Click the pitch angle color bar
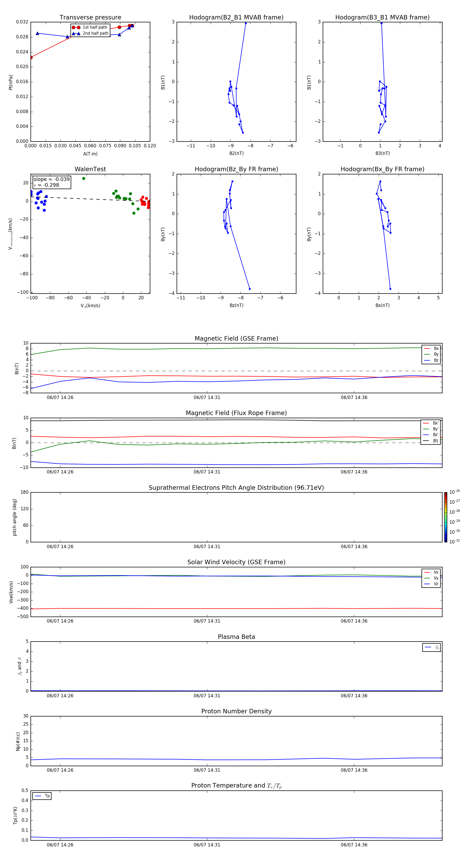The height and width of the screenshot is (868, 473). tap(446, 517)
